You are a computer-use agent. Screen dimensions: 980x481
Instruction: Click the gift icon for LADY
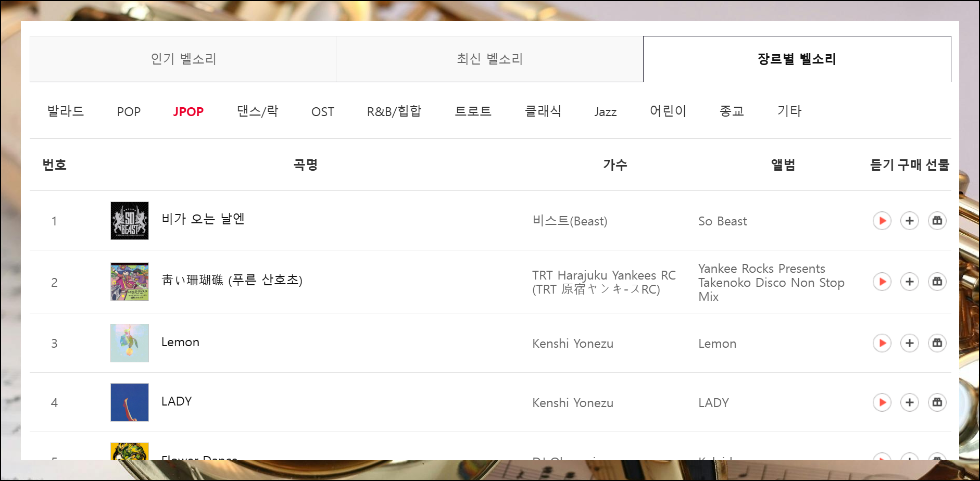[x=937, y=402]
